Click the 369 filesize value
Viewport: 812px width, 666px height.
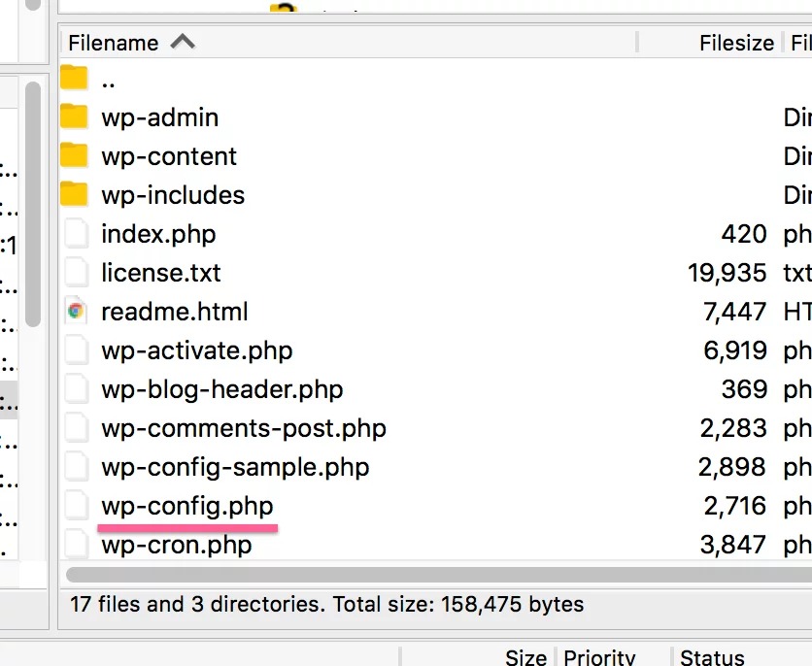744,389
